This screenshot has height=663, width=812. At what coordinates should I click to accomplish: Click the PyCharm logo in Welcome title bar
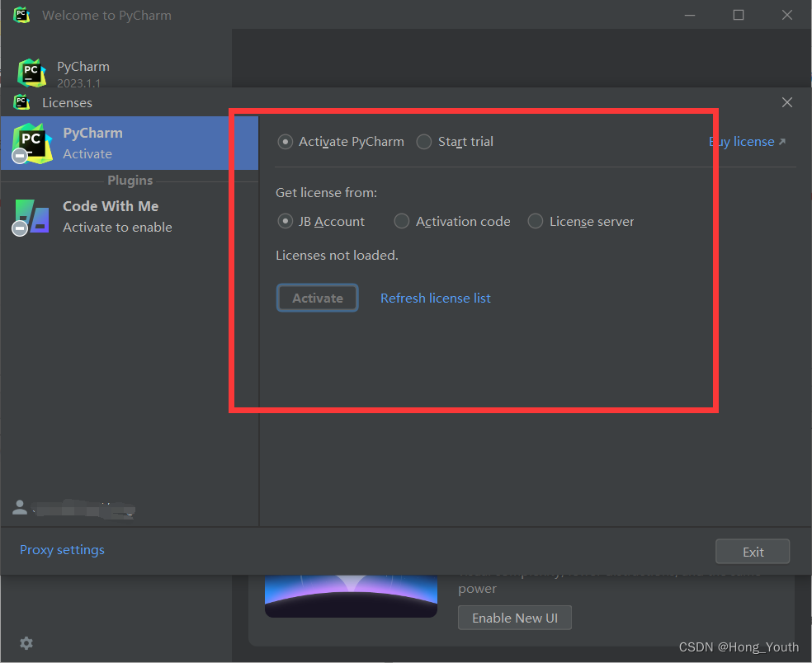pyautogui.click(x=21, y=15)
